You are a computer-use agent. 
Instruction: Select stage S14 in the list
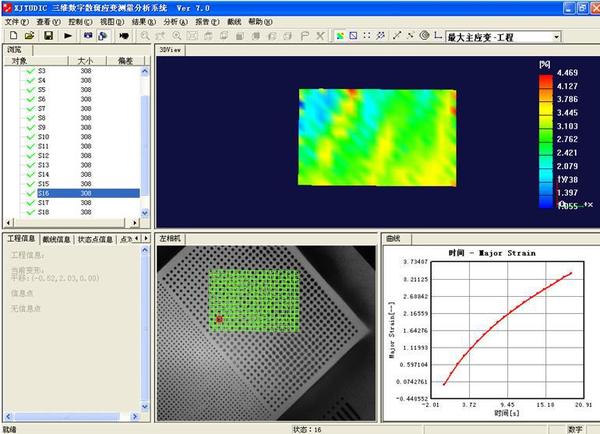tap(43, 174)
